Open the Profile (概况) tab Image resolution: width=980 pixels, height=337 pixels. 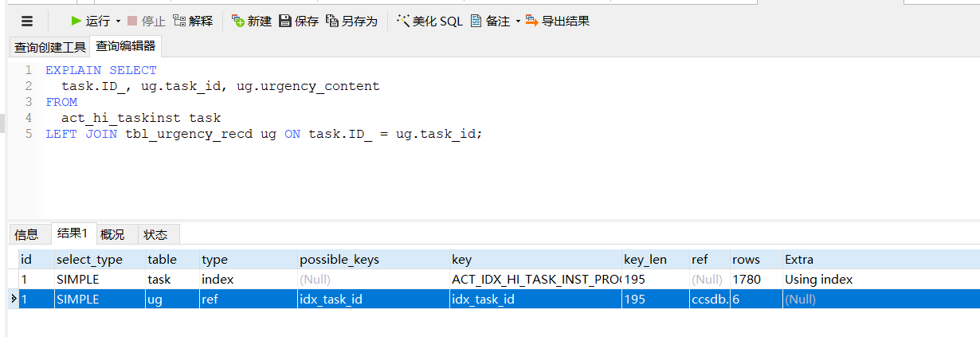(112, 234)
